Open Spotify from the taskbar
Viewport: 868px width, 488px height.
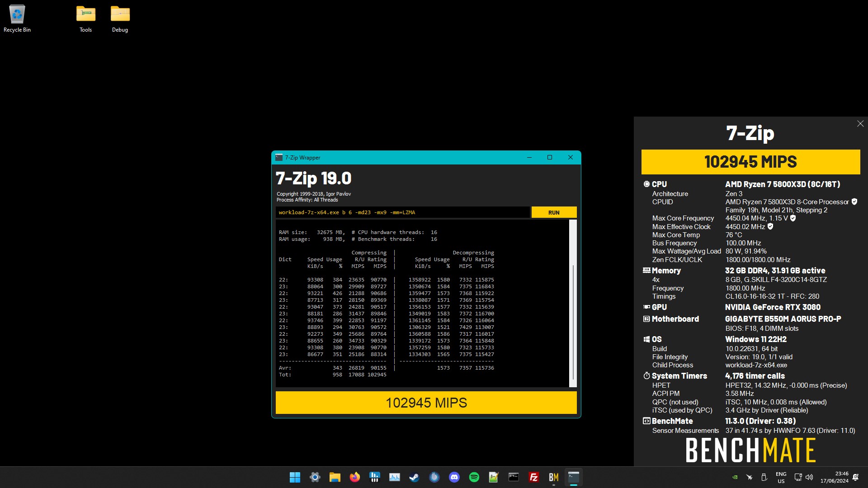coord(474,477)
